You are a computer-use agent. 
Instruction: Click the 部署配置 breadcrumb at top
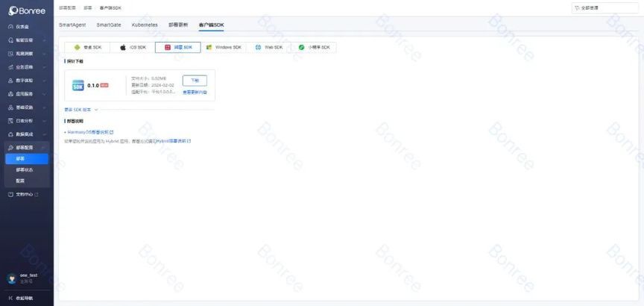click(x=67, y=7)
